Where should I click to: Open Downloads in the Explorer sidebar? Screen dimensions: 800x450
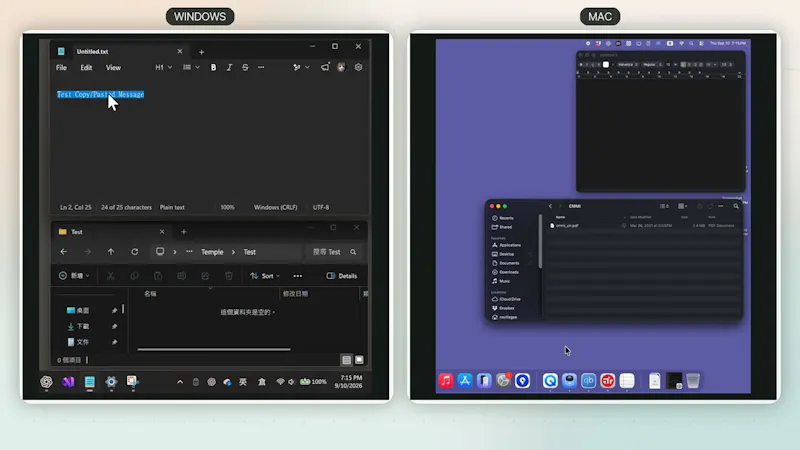[x=78, y=326]
